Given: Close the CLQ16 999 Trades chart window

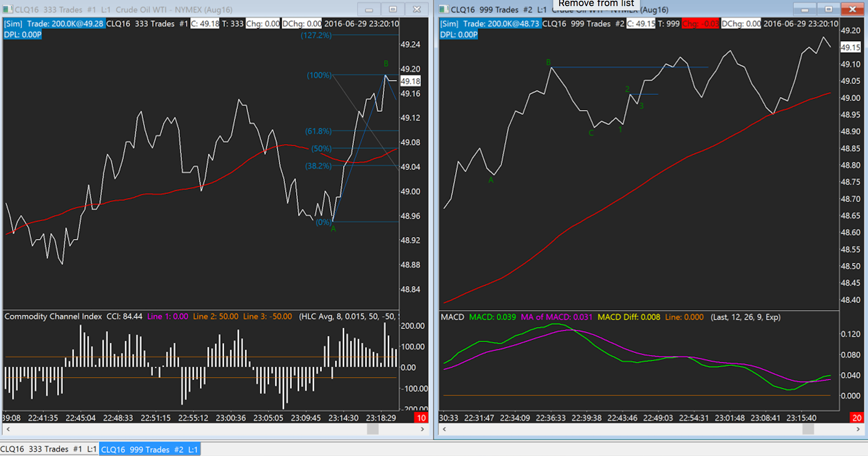Looking at the screenshot, I should pyautogui.click(x=852, y=9).
